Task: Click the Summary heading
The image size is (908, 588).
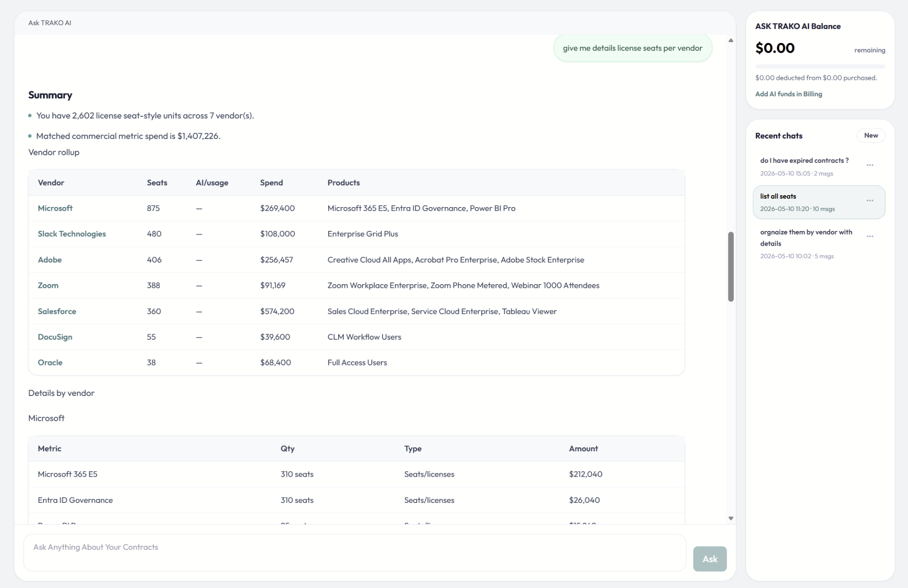Action: (50, 95)
